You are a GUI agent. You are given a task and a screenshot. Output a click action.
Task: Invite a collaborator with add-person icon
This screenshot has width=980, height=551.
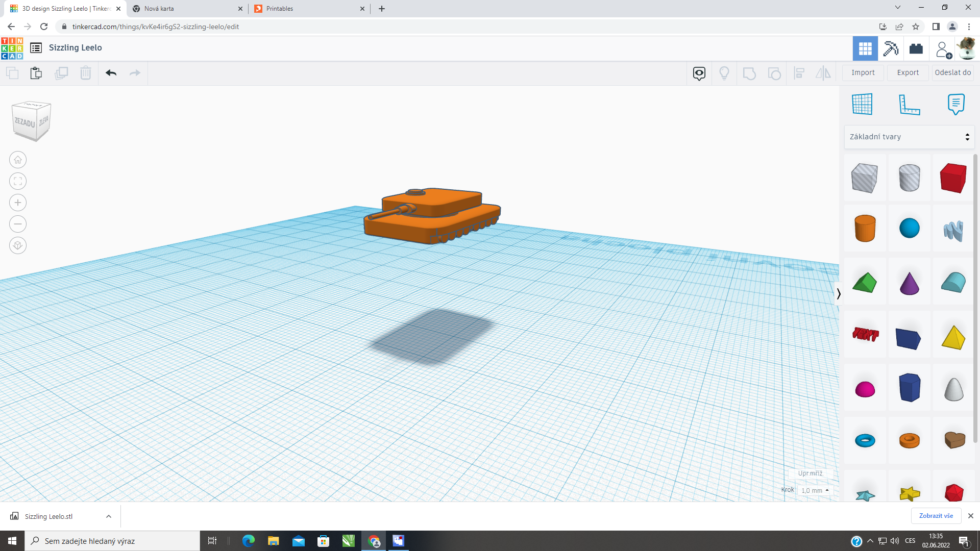(943, 49)
